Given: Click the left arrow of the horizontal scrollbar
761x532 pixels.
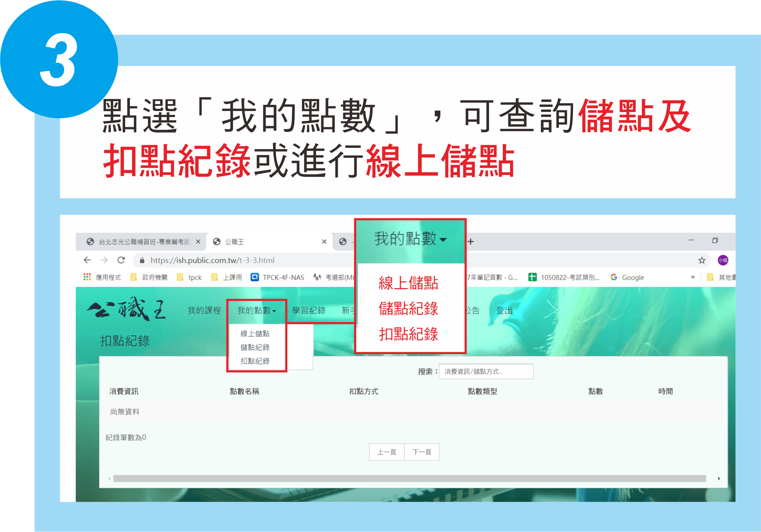Looking at the screenshot, I should pos(109,479).
